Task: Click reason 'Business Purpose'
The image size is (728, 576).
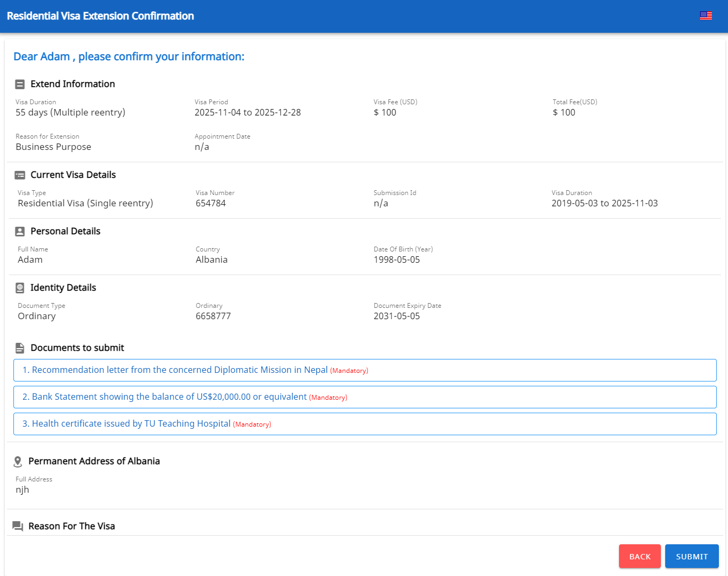Action: (53, 147)
